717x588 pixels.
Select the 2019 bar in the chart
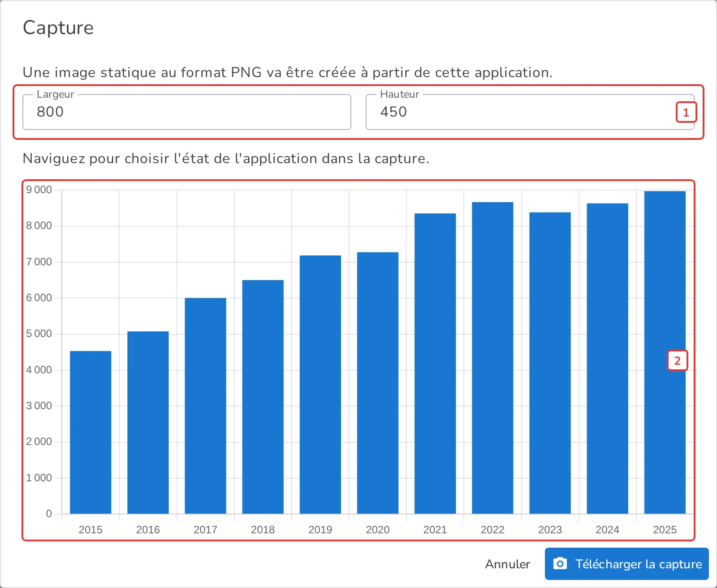(x=320, y=385)
